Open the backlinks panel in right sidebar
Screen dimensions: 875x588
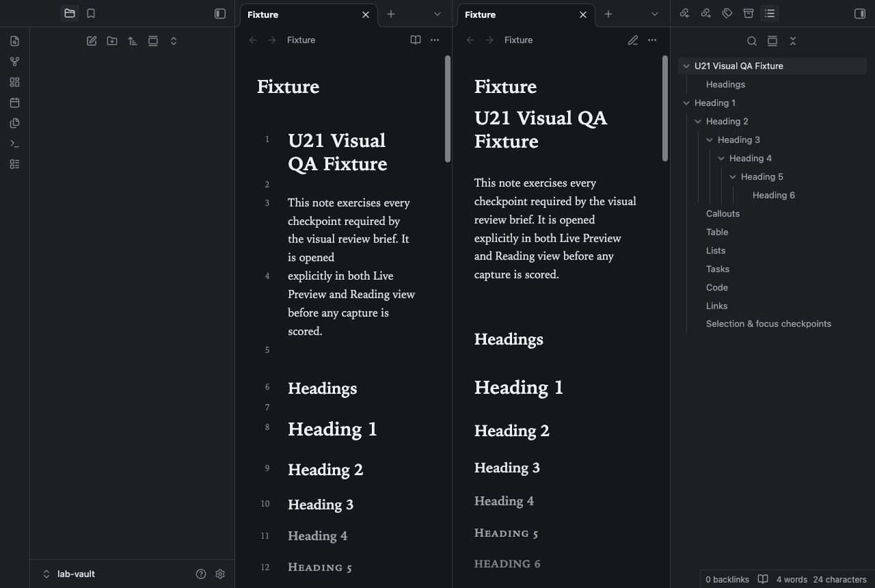[684, 13]
